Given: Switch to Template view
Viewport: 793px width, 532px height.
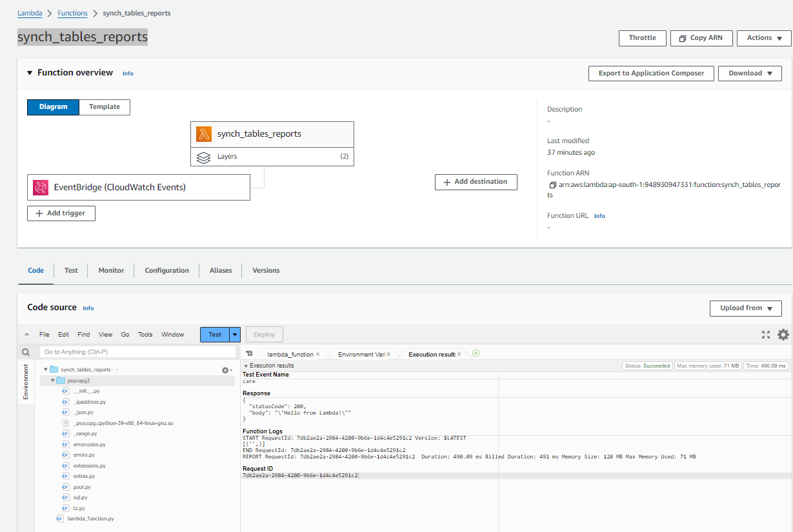Looking at the screenshot, I should click(x=105, y=107).
